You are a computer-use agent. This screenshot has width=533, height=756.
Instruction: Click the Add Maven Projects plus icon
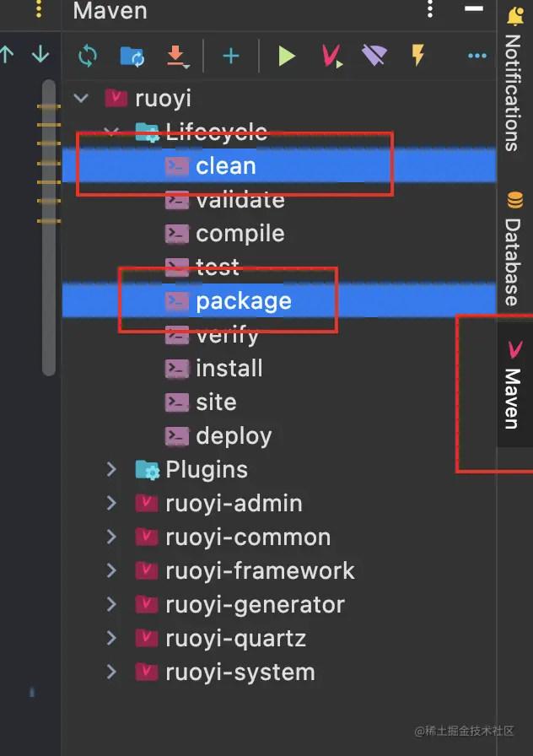point(231,57)
